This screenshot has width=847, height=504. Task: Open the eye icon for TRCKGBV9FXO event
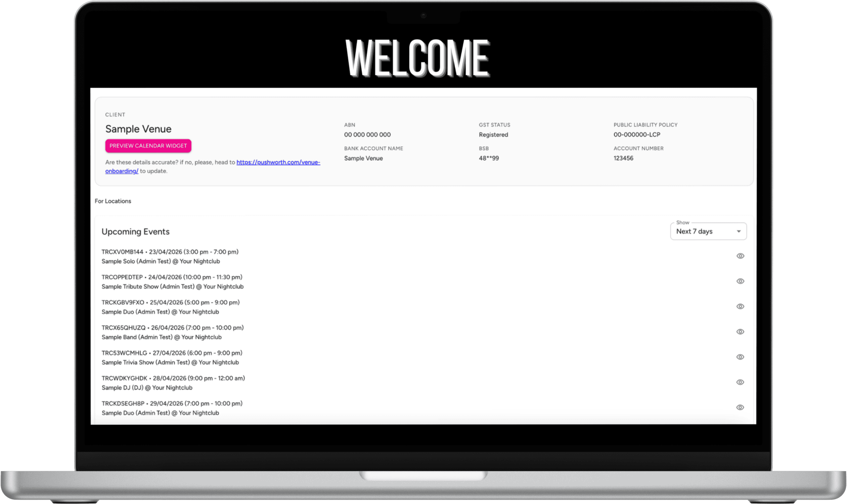[x=740, y=306]
